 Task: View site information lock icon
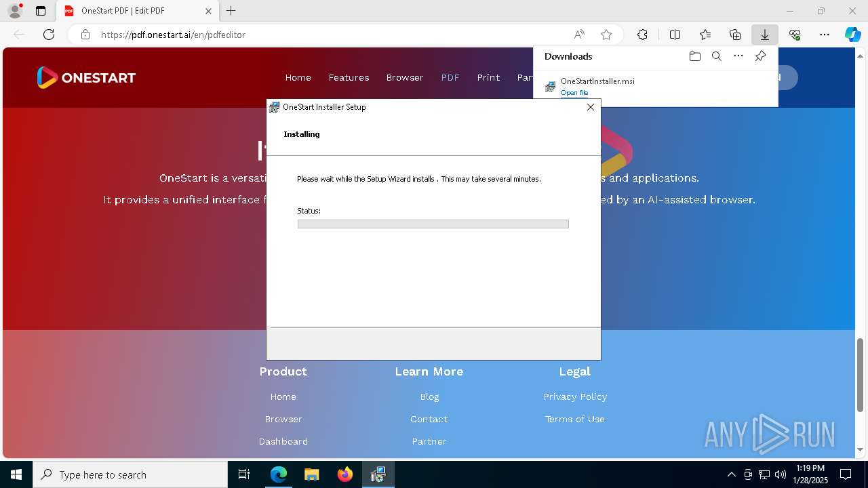(x=85, y=35)
